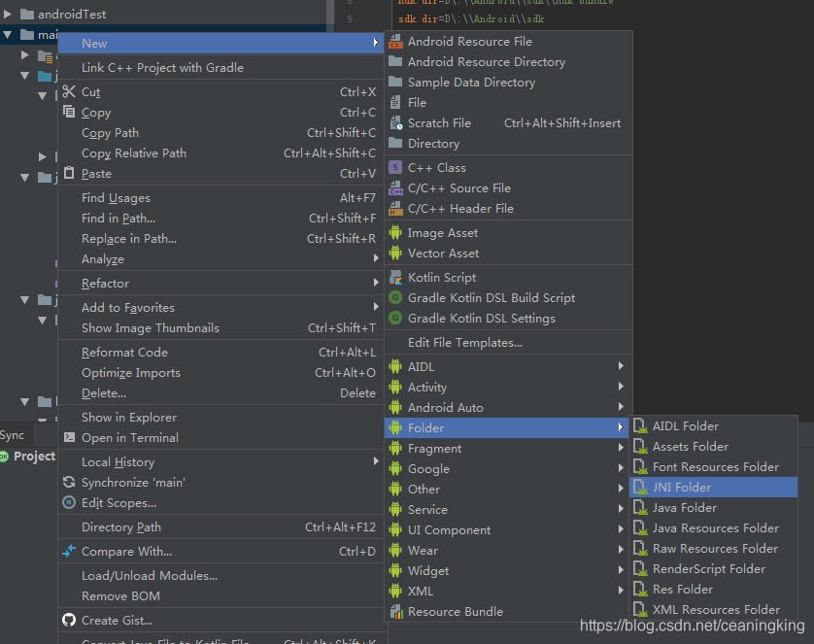Click the Gradle Kotlin DSL Settings icon
814x644 pixels.
pos(395,318)
